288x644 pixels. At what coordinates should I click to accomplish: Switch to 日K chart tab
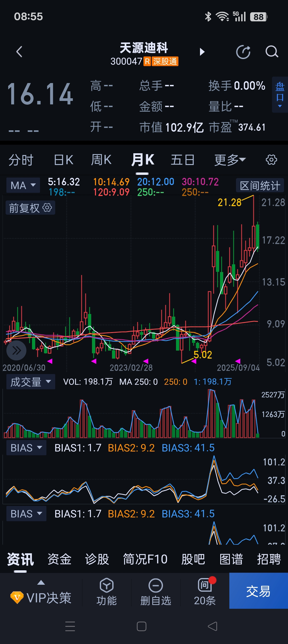pyautogui.click(x=63, y=160)
